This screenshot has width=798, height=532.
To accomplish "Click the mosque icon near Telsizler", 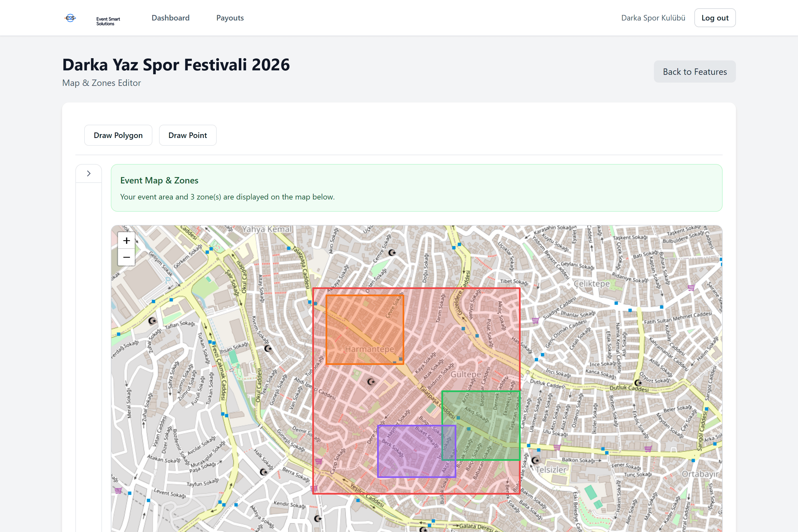I will pyautogui.click(x=535, y=461).
